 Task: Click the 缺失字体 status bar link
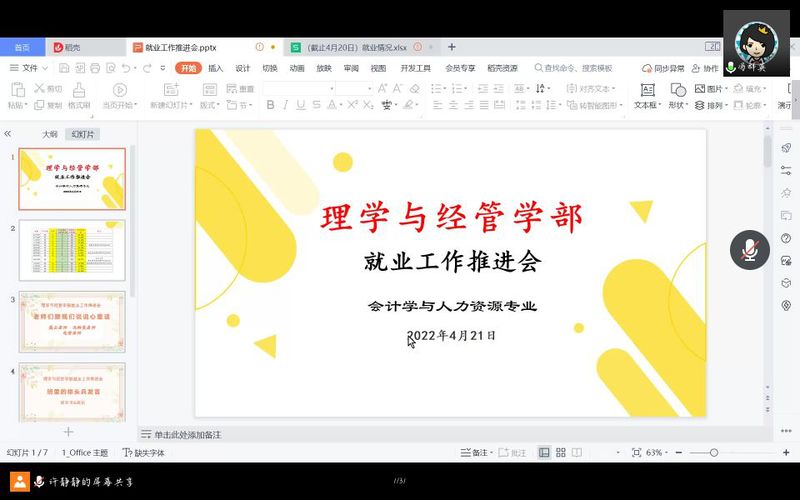point(143,453)
